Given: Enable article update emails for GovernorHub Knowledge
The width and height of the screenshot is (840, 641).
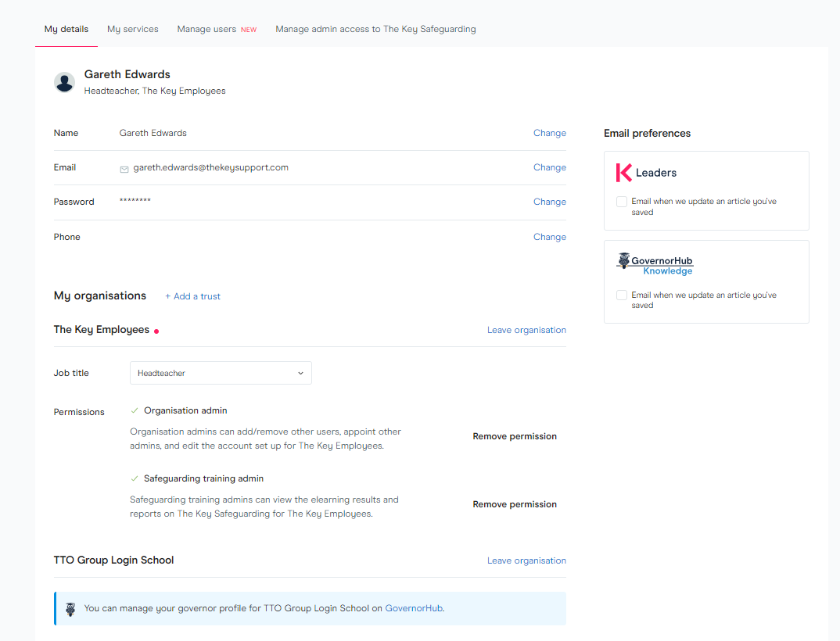Looking at the screenshot, I should pos(621,295).
